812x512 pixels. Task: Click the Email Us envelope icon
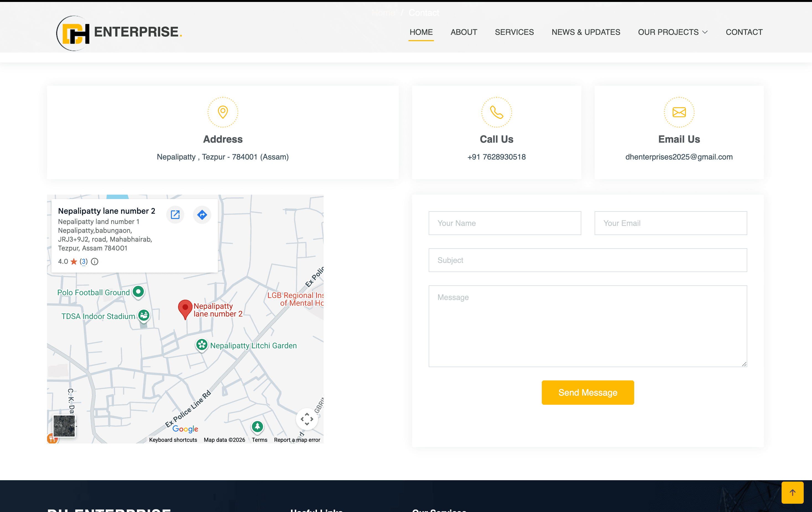coord(679,112)
